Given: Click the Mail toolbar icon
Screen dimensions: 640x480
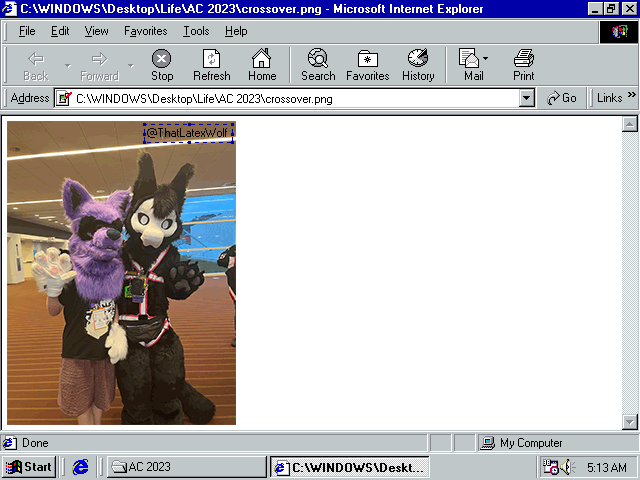Looking at the screenshot, I should 473,64.
